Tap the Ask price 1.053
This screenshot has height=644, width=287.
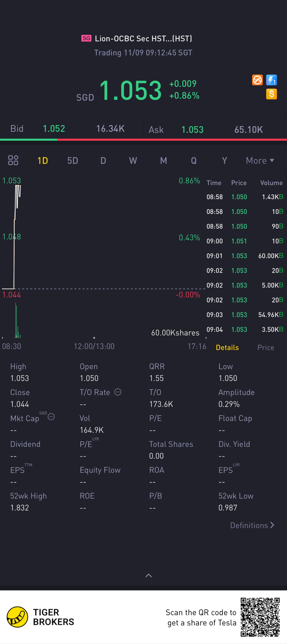(192, 129)
